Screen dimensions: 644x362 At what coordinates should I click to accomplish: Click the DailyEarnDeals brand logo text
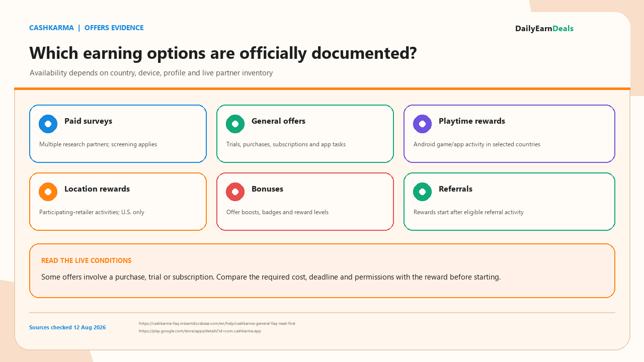[544, 29]
